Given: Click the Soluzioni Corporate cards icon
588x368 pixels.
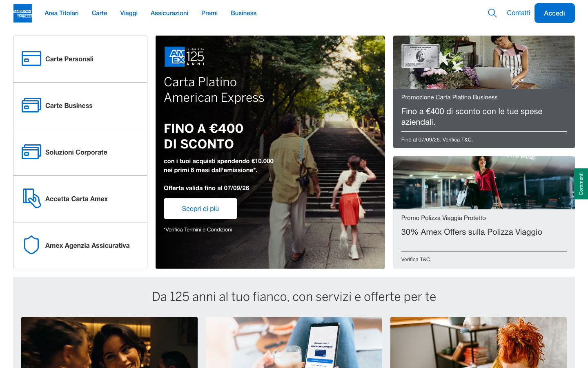Looking at the screenshot, I should point(31,152).
